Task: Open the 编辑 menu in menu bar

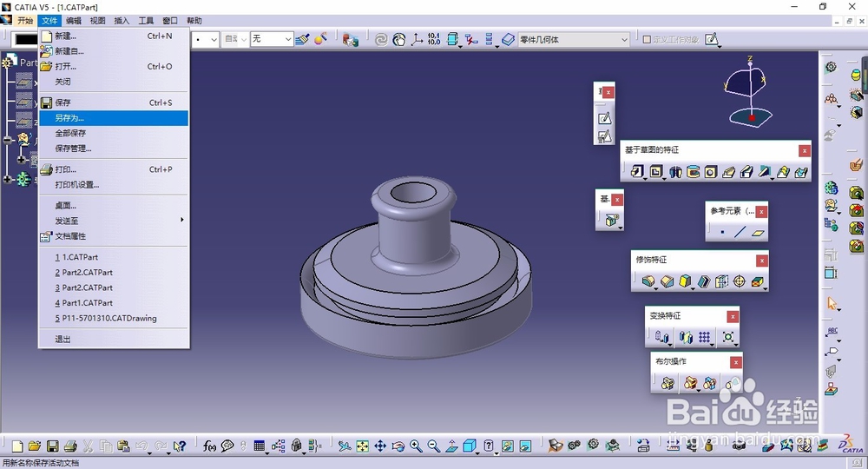Action: tap(73, 21)
